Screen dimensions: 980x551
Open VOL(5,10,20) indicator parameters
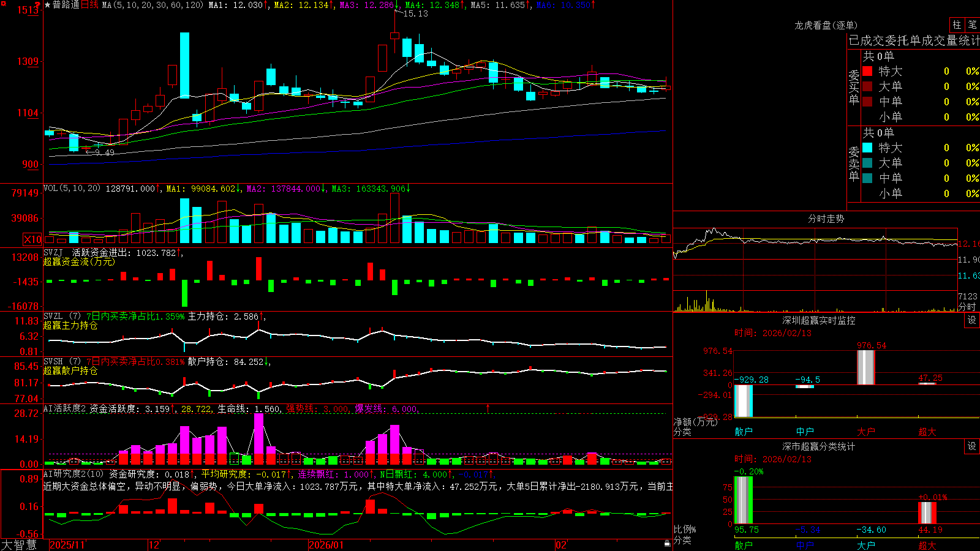(x=72, y=189)
